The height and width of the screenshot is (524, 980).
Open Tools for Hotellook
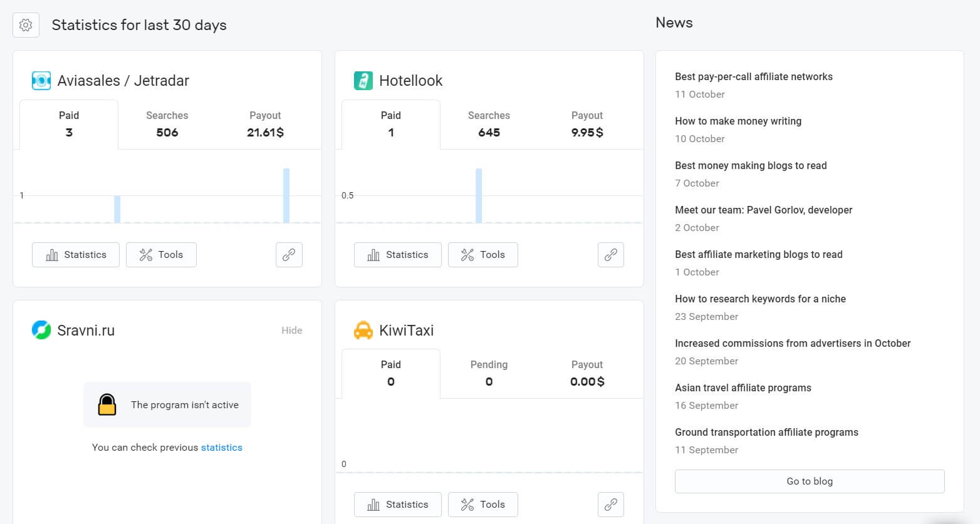pyautogui.click(x=482, y=255)
